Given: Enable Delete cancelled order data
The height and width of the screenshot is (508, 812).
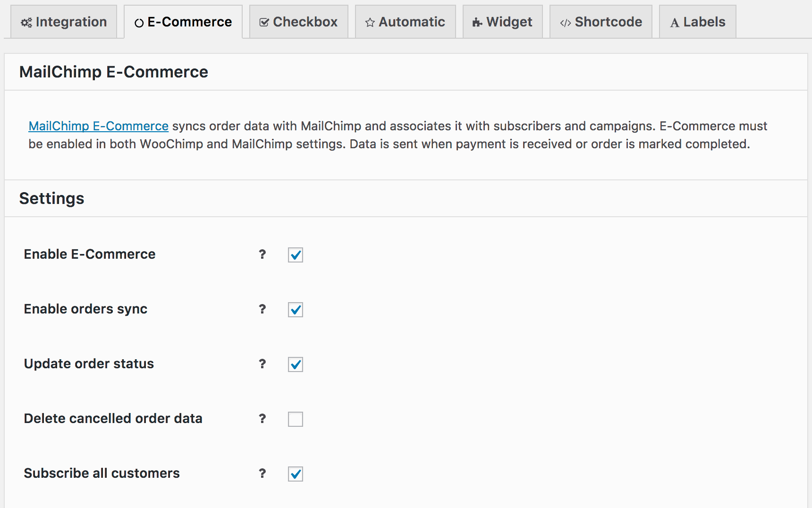Looking at the screenshot, I should [x=295, y=419].
